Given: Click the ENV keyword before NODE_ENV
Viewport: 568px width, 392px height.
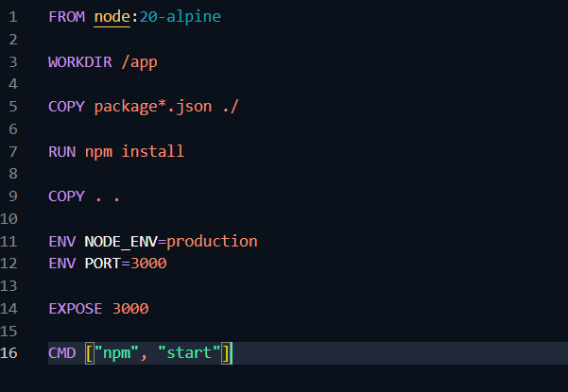Looking at the screenshot, I should click(62, 242).
